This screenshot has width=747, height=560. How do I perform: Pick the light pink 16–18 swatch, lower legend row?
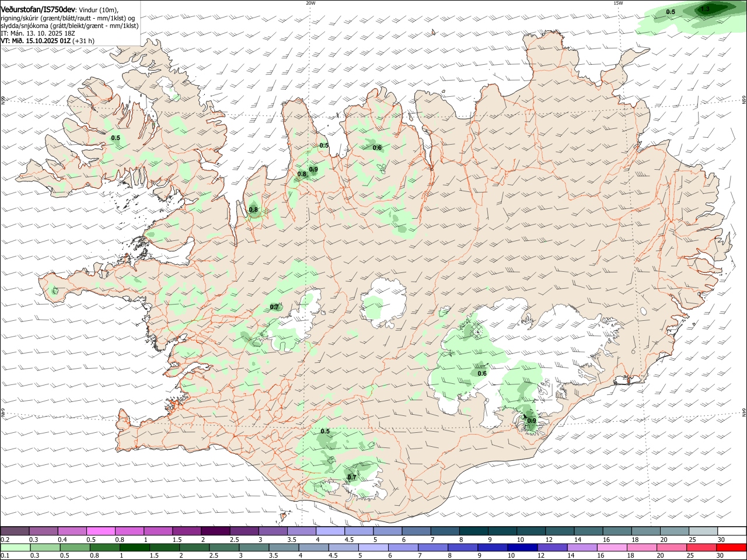612,548
